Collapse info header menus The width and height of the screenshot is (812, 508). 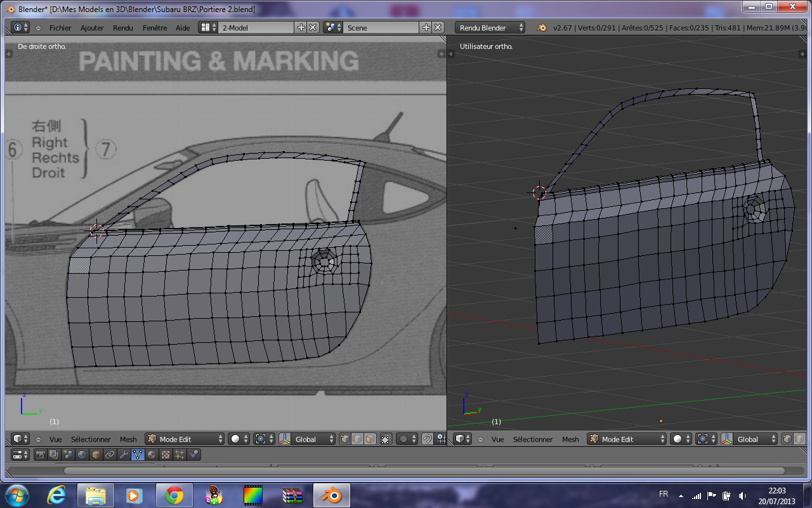[38, 28]
